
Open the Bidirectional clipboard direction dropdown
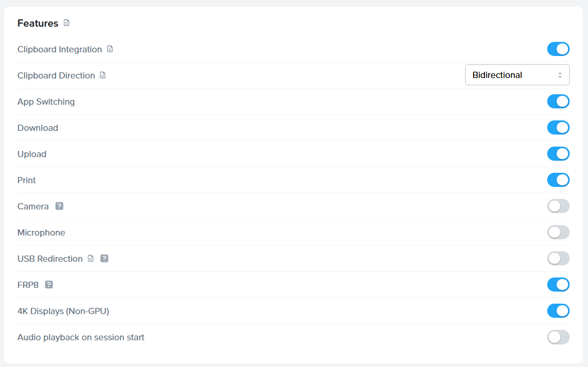pos(517,75)
